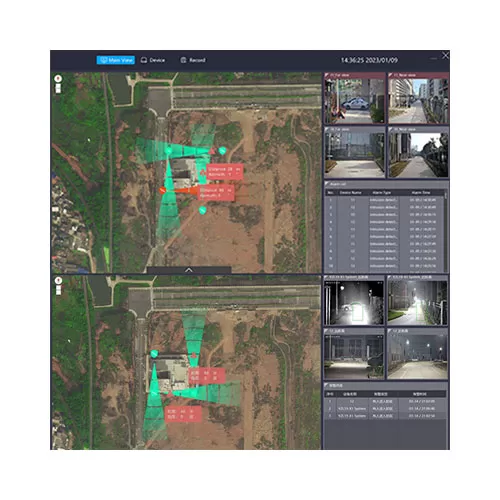Click the panel icon of the lower alarm list header
Image resolution: width=500 pixels, height=500 pixels.
tap(327, 385)
